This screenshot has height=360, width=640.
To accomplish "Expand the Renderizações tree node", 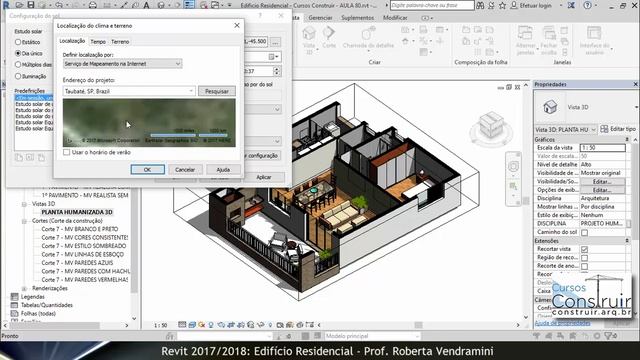I will click(x=24, y=289).
